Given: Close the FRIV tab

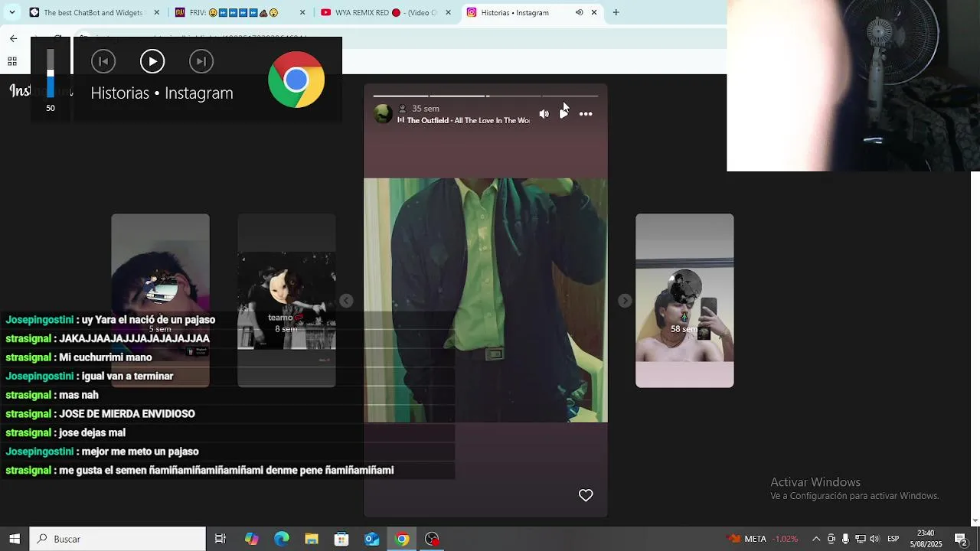Looking at the screenshot, I should coord(302,12).
